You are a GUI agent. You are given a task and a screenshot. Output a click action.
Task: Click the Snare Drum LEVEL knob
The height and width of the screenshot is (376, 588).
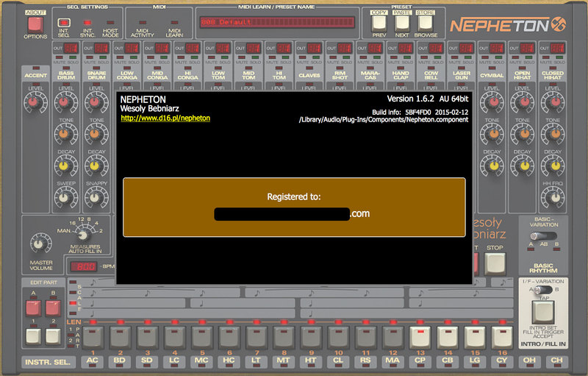coord(96,102)
